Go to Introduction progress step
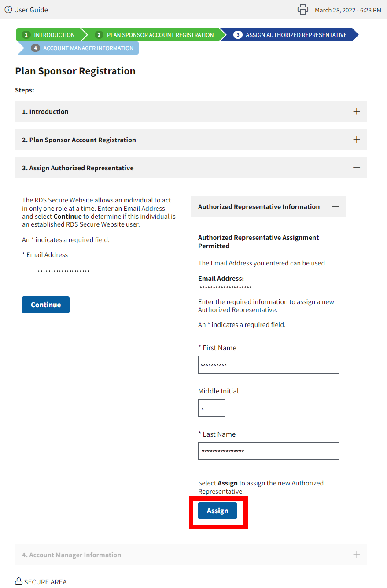The height and width of the screenshot is (588, 387). [x=49, y=35]
